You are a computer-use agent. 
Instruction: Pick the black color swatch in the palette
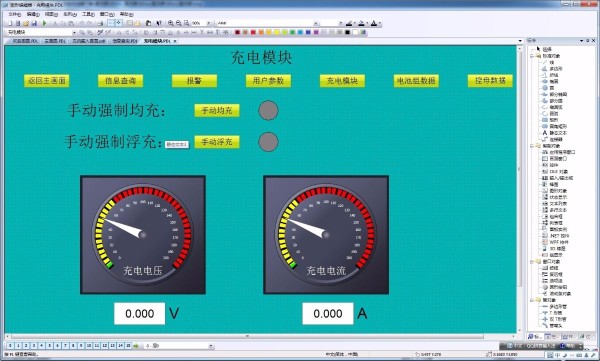tap(347, 33)
